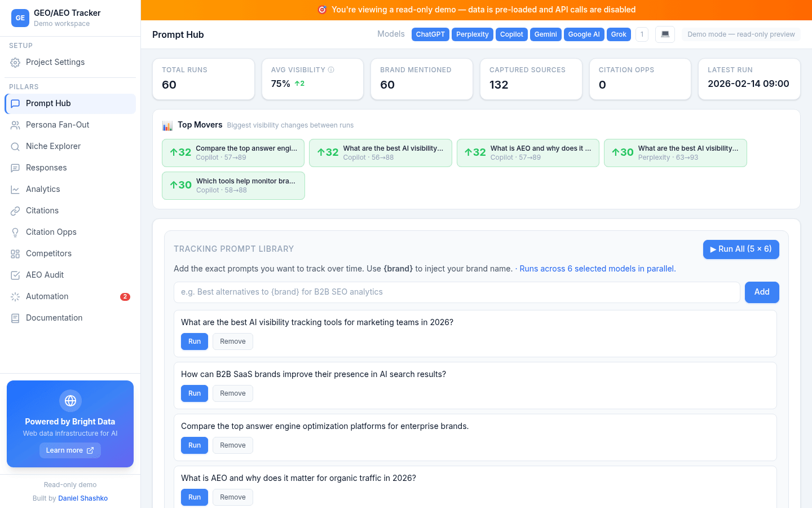Open Documentation in sidebar

pos(70,318)
